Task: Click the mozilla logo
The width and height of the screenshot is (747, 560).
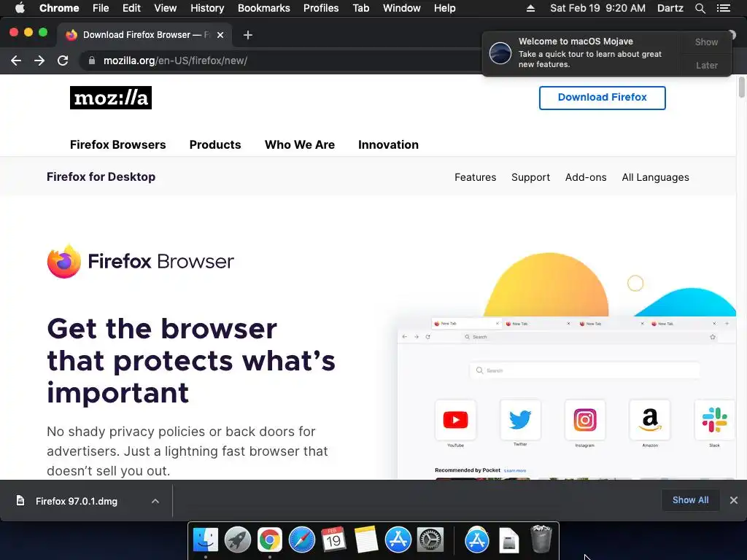Action: coord(111,98)
